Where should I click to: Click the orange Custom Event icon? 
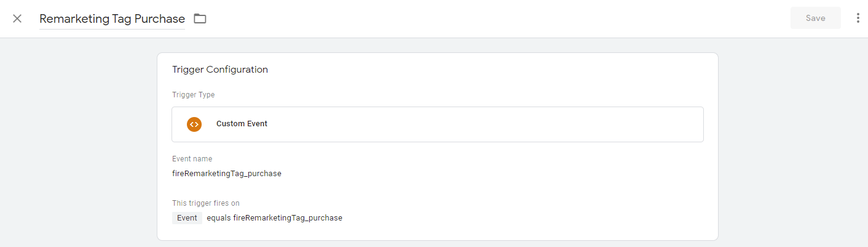click(x=194, y=124)
